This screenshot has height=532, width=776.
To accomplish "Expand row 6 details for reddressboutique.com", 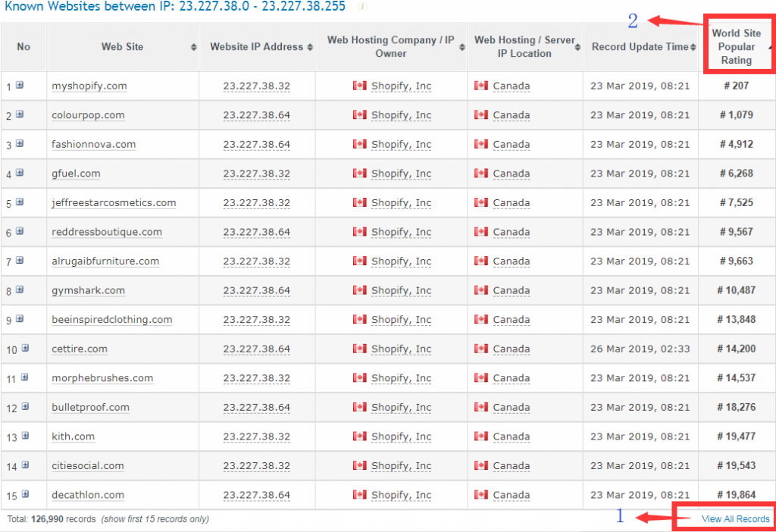I will [x=20, y=231].
